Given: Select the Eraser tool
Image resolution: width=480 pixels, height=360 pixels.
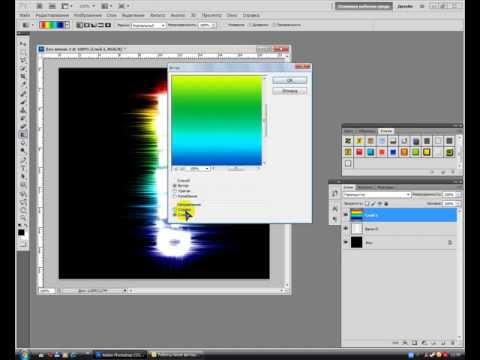Looking at the screenshot, I should pos(23,127).
